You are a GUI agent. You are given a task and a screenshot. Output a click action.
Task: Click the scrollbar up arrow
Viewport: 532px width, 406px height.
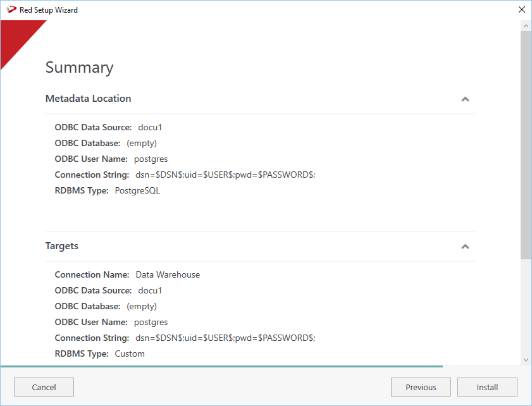pyautogui.click(x=526, y=26)
